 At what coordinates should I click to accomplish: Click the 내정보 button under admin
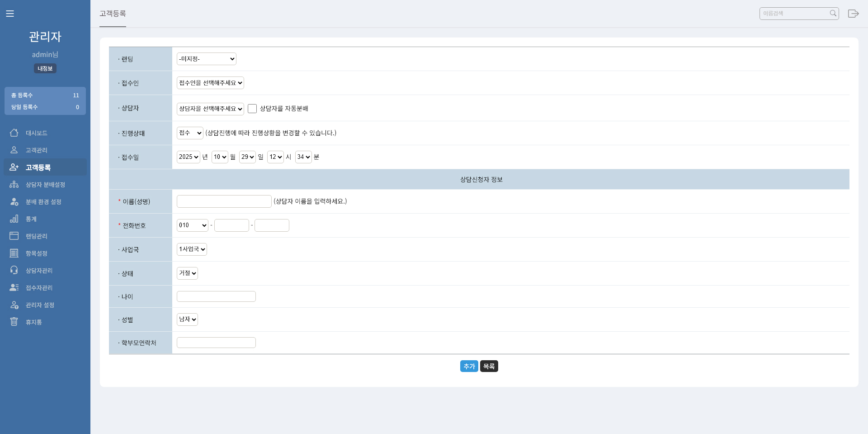coord(45,68)
